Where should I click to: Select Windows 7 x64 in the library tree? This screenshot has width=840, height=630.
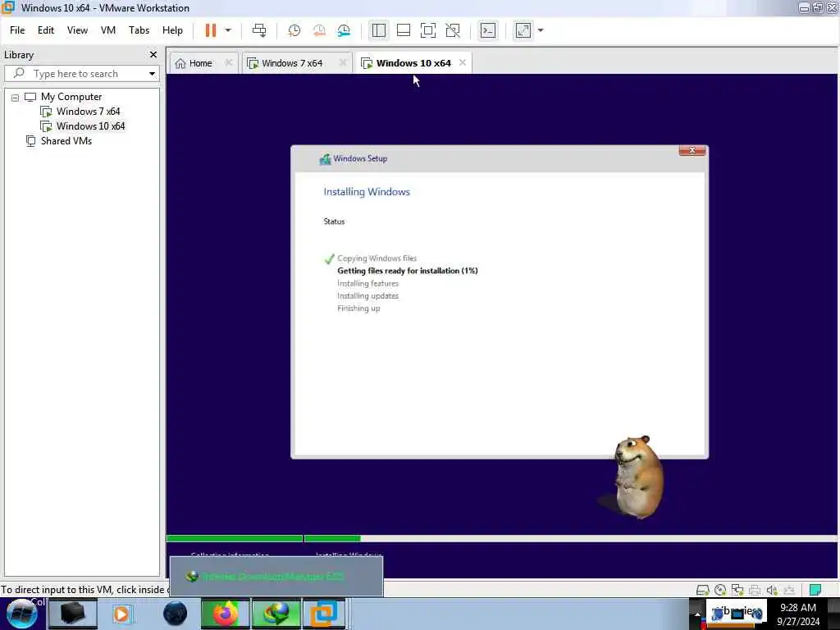(88, 112)
